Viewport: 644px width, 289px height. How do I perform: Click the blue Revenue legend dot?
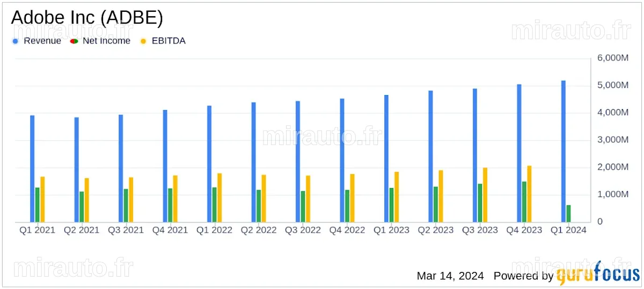coord(15,41)
